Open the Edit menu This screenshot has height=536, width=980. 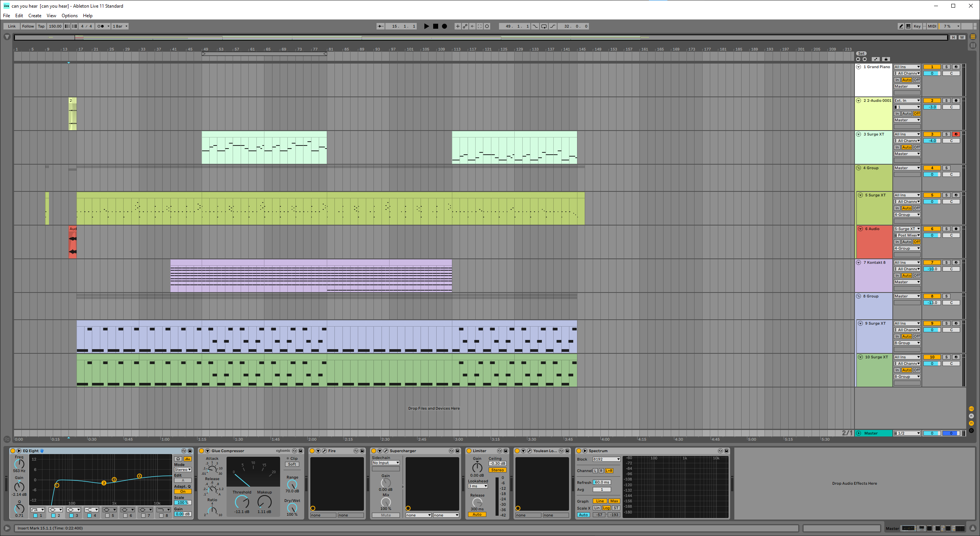(x=19, y=16)
